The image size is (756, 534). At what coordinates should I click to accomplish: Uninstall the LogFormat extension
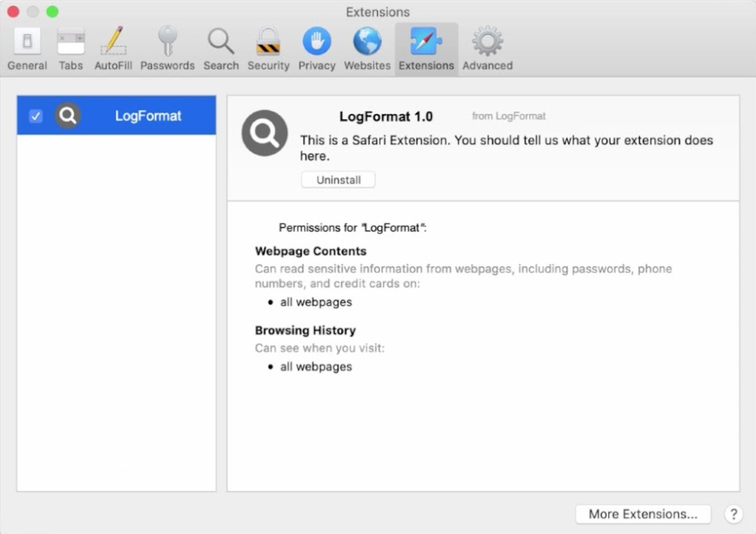338,179
